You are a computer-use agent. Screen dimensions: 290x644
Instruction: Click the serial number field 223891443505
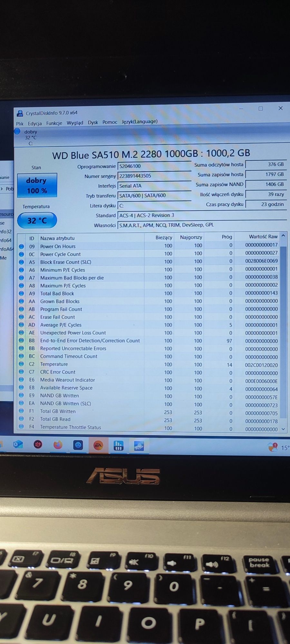coord(154,176)
